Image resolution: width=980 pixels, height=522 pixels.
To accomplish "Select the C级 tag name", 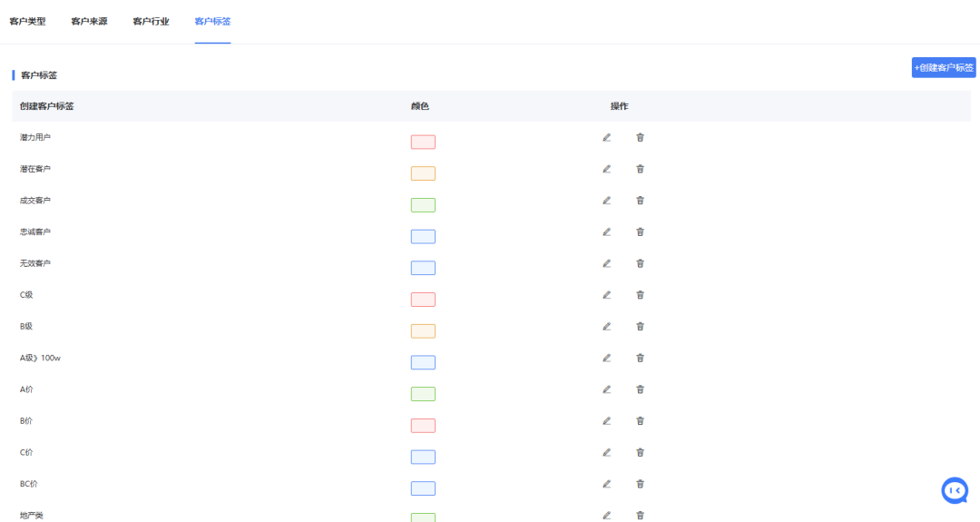I will pos(26,295).
